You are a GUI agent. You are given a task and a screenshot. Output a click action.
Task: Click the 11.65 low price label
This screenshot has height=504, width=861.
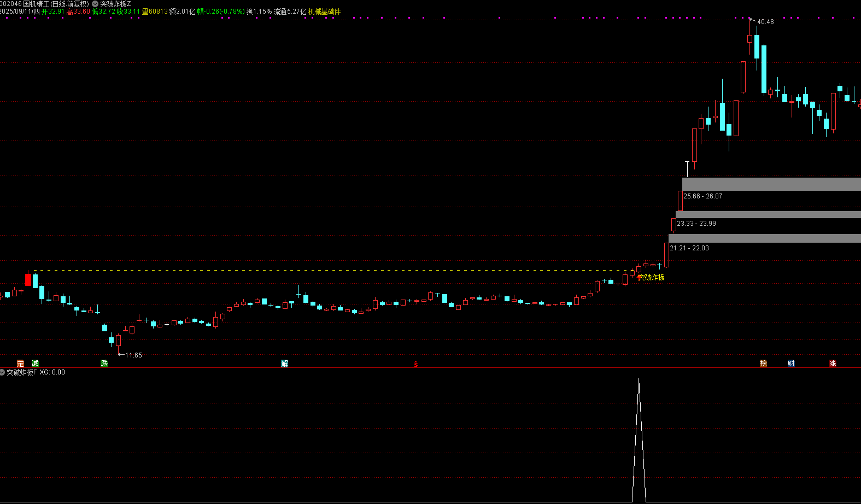click(133, 355)
